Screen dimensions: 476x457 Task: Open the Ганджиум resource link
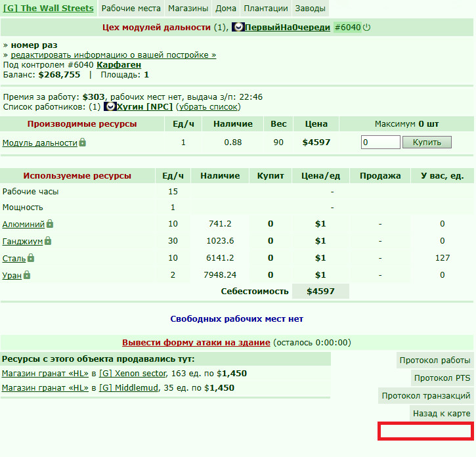click(x=22, y=242)
